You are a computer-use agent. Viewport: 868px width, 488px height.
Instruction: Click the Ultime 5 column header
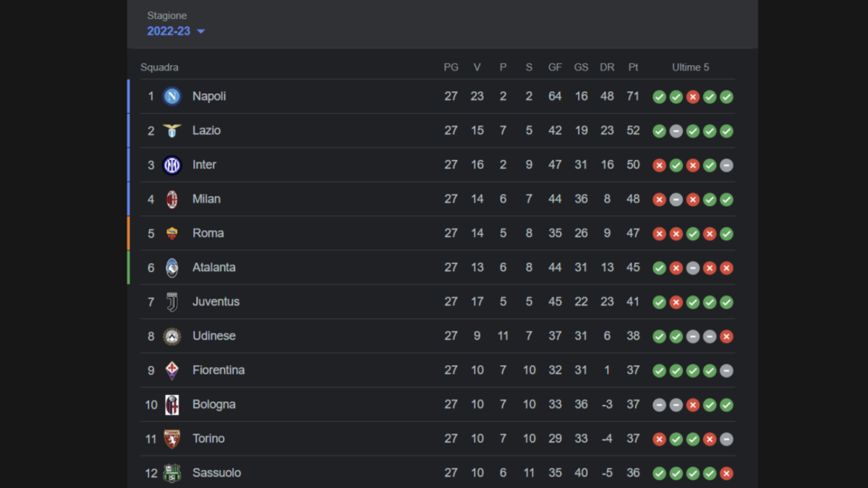[690, 67]
